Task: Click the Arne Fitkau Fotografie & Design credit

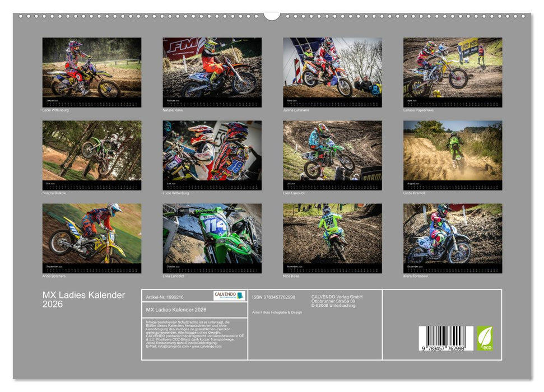Action: 276,312
